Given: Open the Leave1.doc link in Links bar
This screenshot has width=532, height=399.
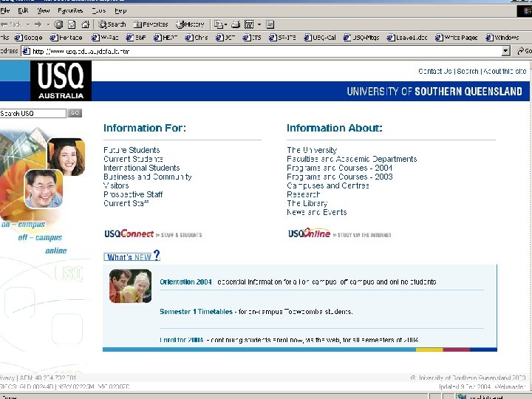Looking at the screenshot, I should (407, 38).
